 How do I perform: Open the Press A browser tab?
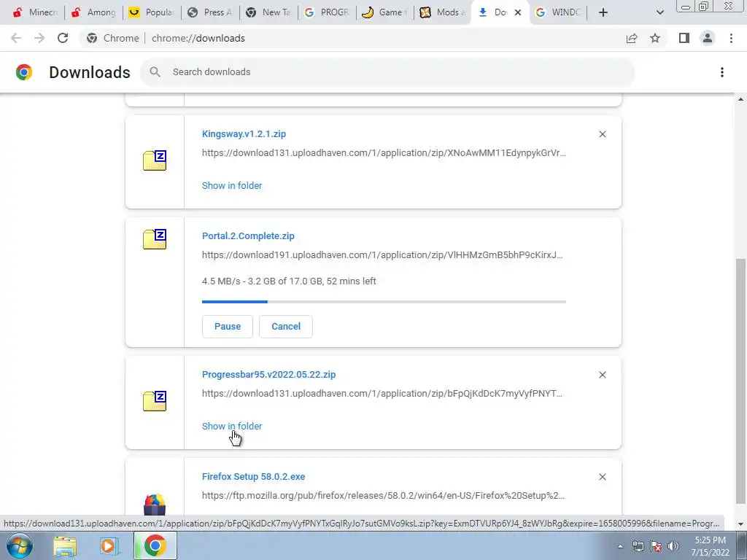[x=211, y=12]
